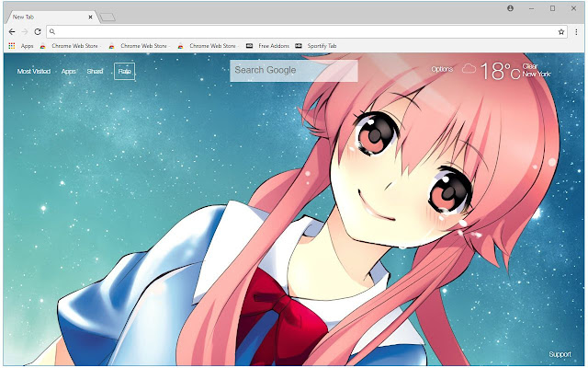Open the Apps grid icon in bookmarks bar
Image resolution: width=588 pixels, height=368 pixels.
pos(12,46)
